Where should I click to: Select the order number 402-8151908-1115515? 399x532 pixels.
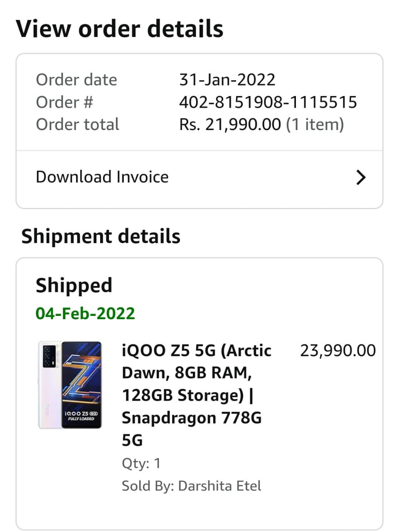tap(268, 102)
